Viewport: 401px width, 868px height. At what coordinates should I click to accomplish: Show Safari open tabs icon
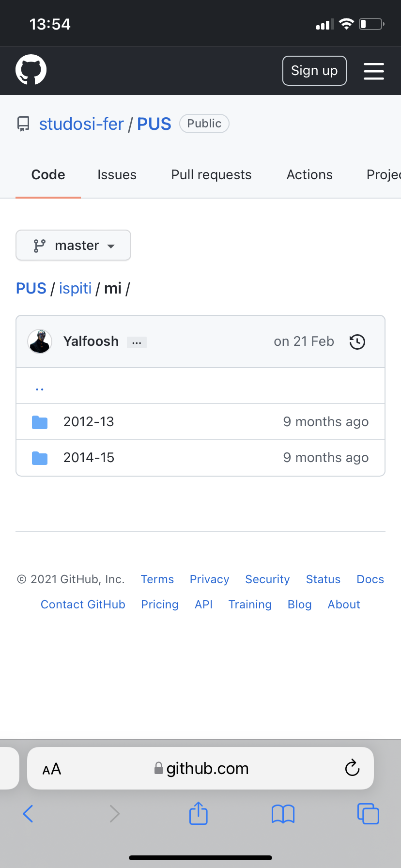(x=368, y=813)
